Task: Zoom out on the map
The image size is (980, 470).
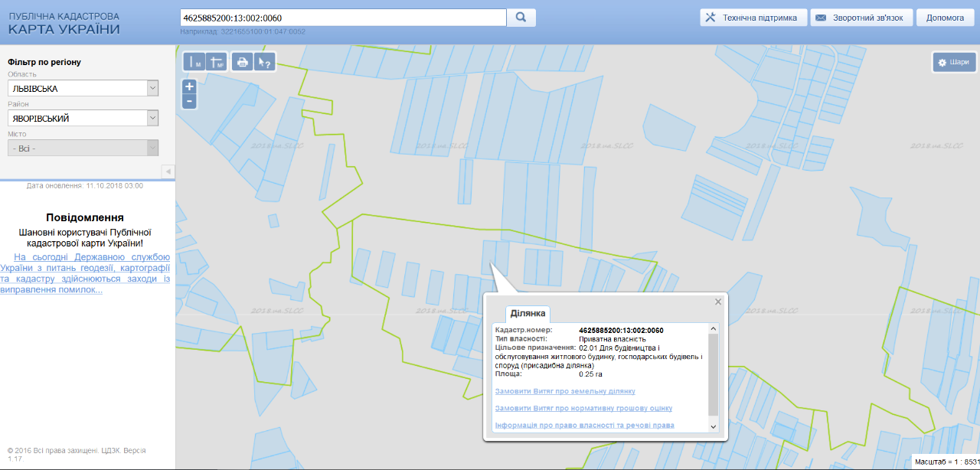Action: tap(190, 101)
